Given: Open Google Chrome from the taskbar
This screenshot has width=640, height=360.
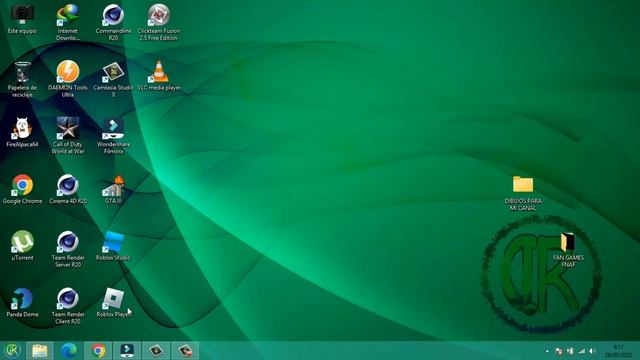Looking at the screenshot, I should pyautogui.click(x=98, y=351).
